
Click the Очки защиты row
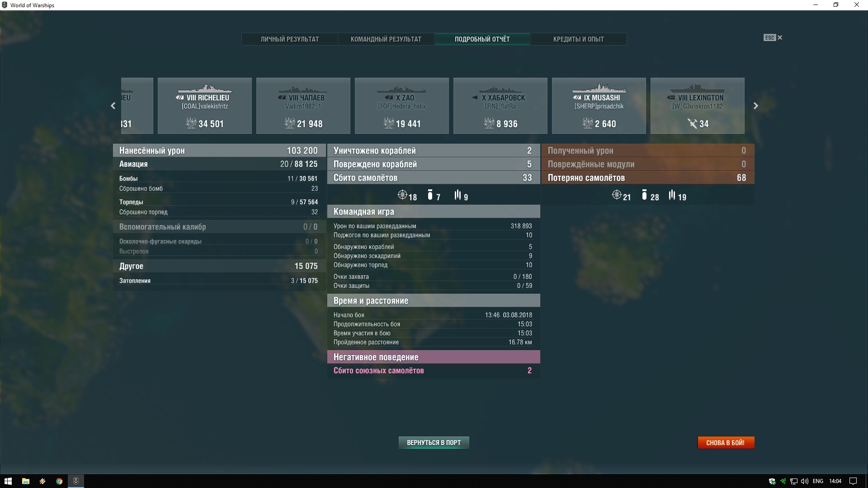tap(434, 286)
